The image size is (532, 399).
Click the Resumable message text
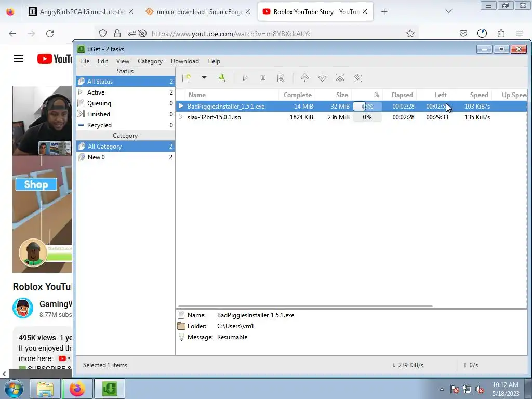232,337
